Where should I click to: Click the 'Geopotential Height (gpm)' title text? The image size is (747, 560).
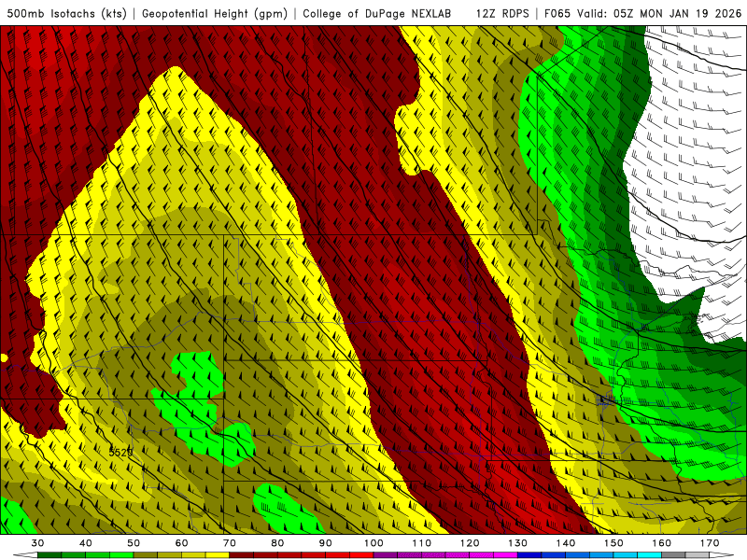pyautogui.click(x=215, y=13)
